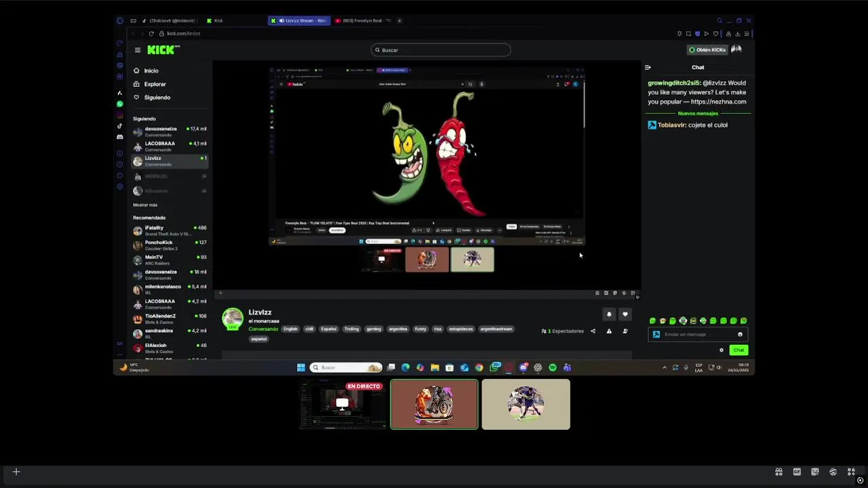Open Spotify from the taskbar

[x=553, y=367]
